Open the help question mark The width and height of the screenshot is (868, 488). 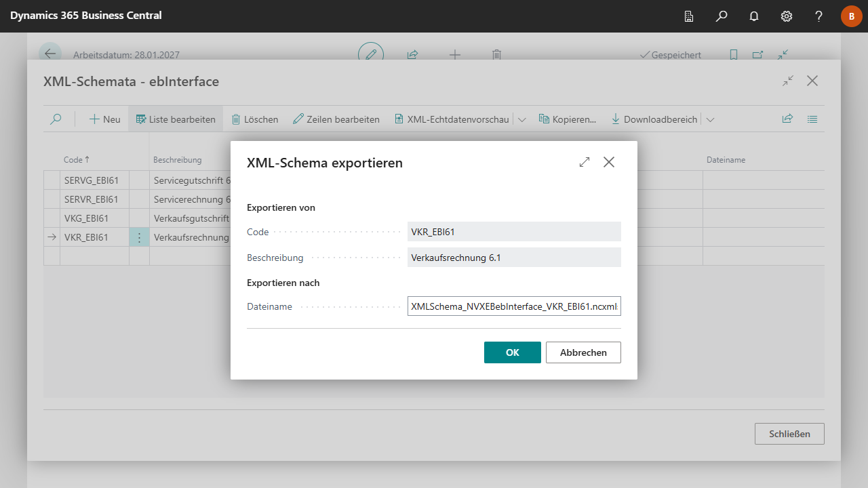click(819, 16)
